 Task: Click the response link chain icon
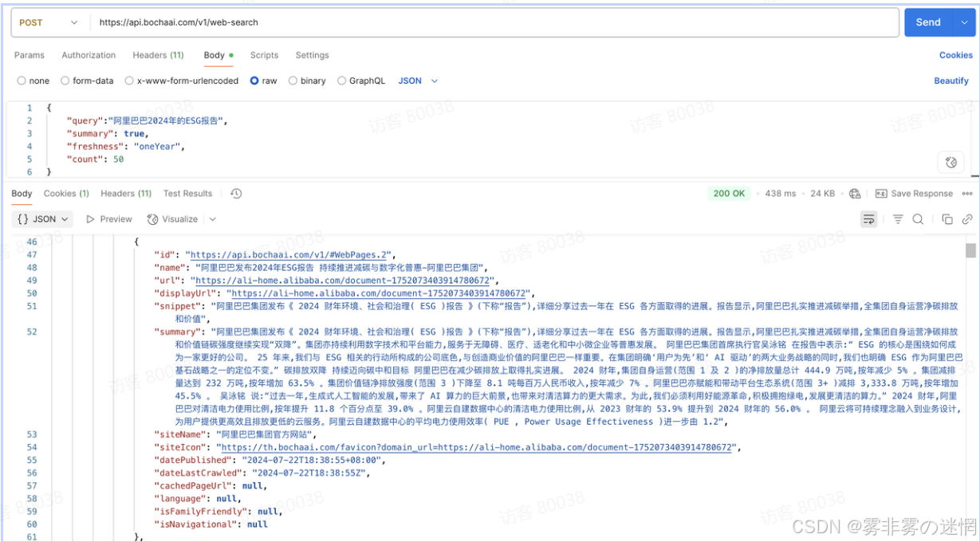(x=967, y=219)
